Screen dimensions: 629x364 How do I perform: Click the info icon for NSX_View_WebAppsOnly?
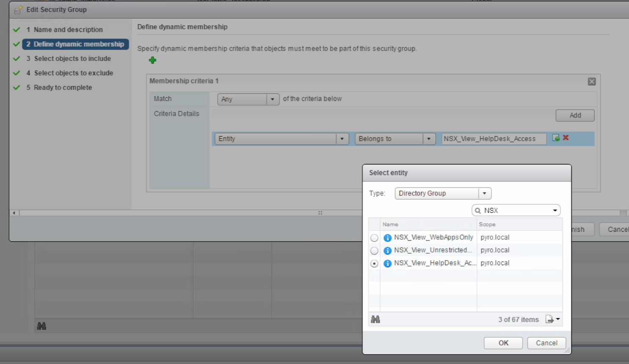(387, 238)
